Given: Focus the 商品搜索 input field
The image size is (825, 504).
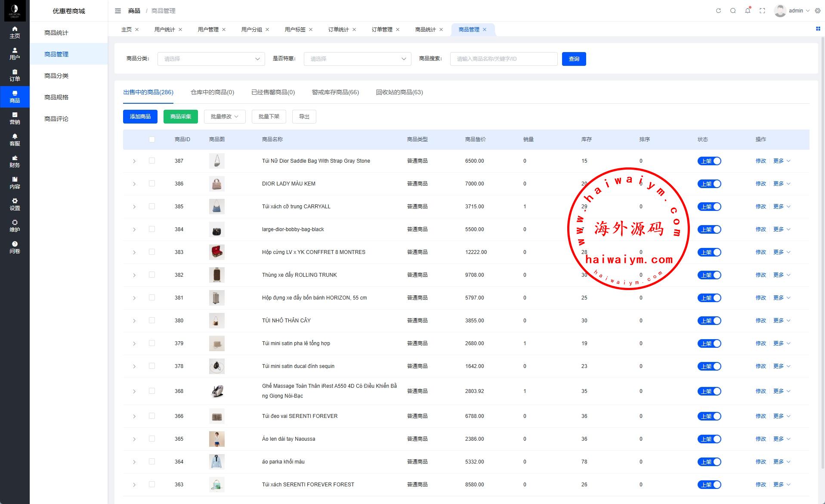Looking at the screenshot, I should (504, 59).
